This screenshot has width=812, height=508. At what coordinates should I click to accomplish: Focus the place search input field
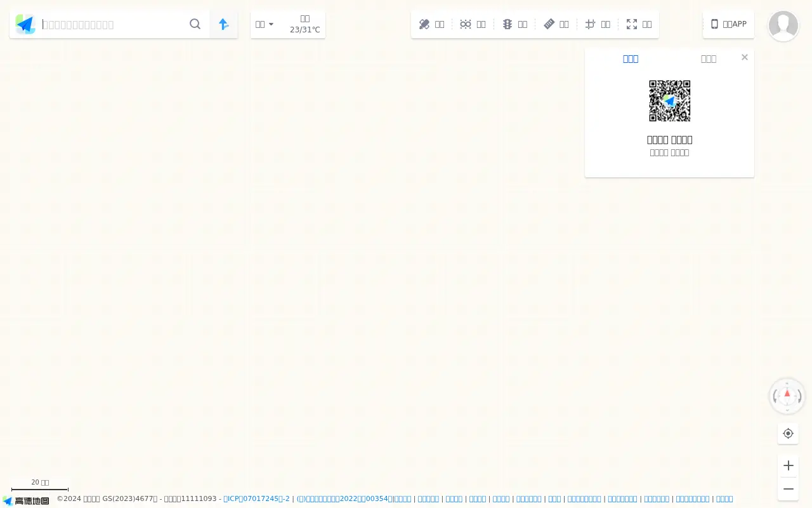click(x=113, y=24)
